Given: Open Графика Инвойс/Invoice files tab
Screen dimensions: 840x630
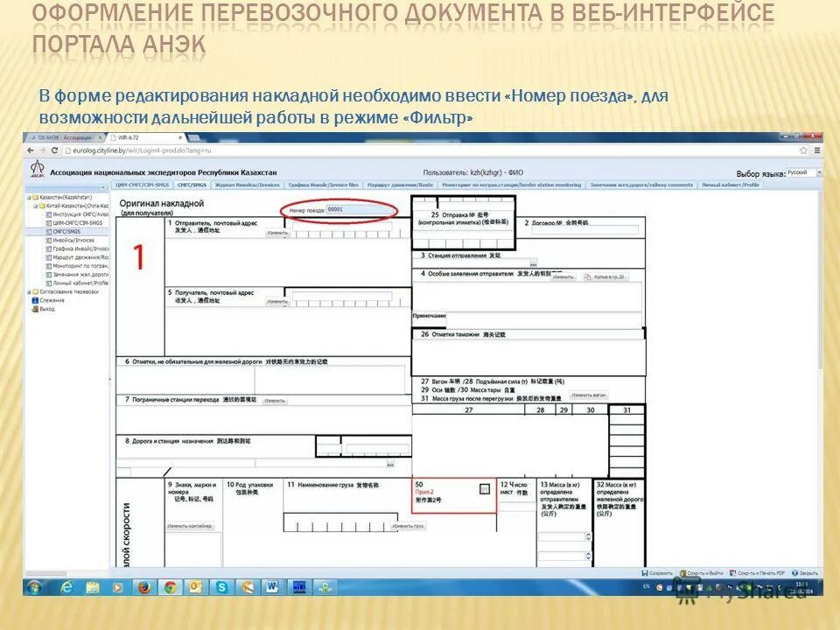Looking at the screenshot, I should coord(323,185).
